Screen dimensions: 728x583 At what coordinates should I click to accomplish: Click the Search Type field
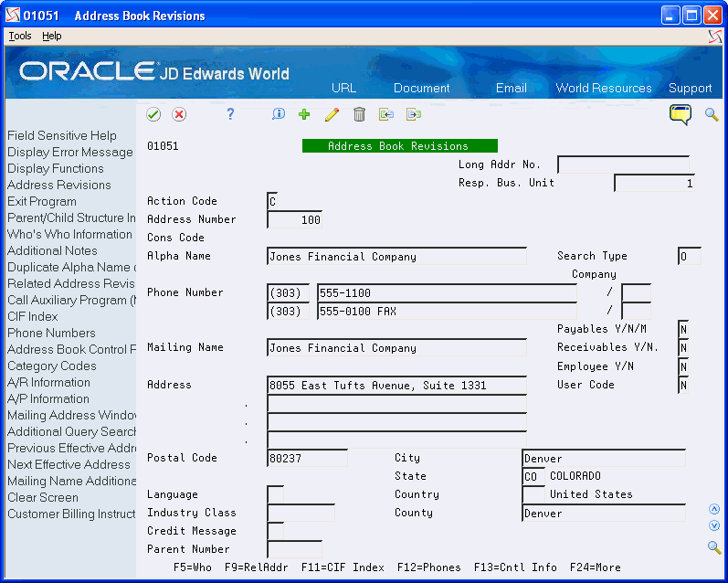(x=689, y=256)
